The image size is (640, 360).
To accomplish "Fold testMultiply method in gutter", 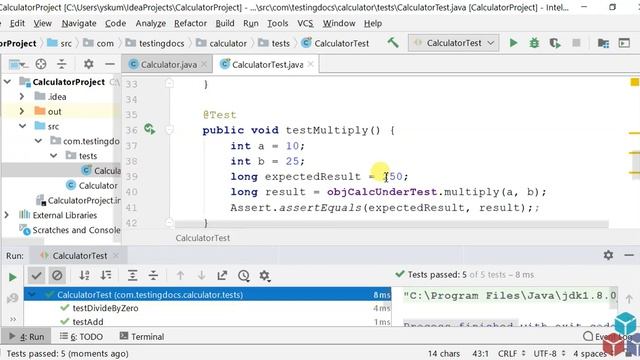I will 169,130.
